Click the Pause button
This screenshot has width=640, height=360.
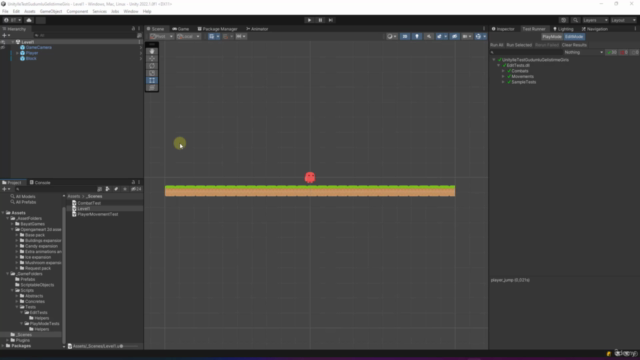click(x=320, y=20)
